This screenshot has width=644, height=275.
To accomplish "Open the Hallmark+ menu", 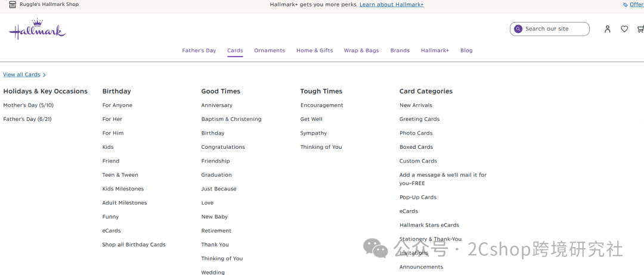I will [x=435, y=51].
